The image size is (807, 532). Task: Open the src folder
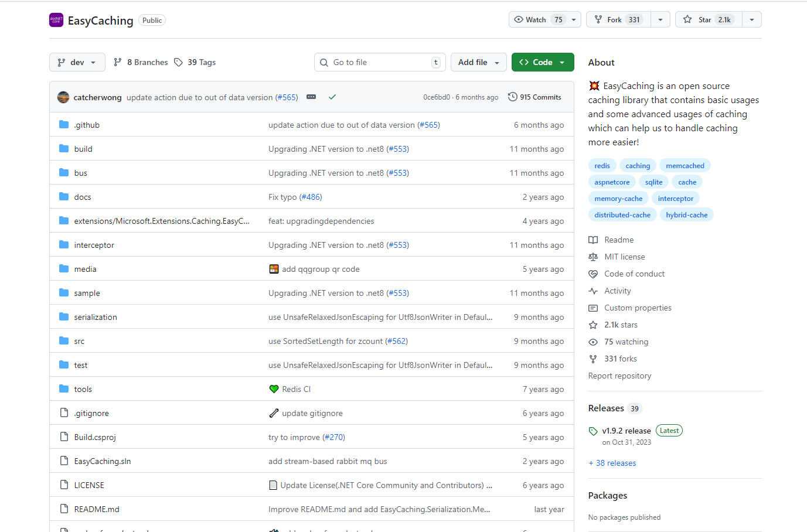[x=79, y=341]
